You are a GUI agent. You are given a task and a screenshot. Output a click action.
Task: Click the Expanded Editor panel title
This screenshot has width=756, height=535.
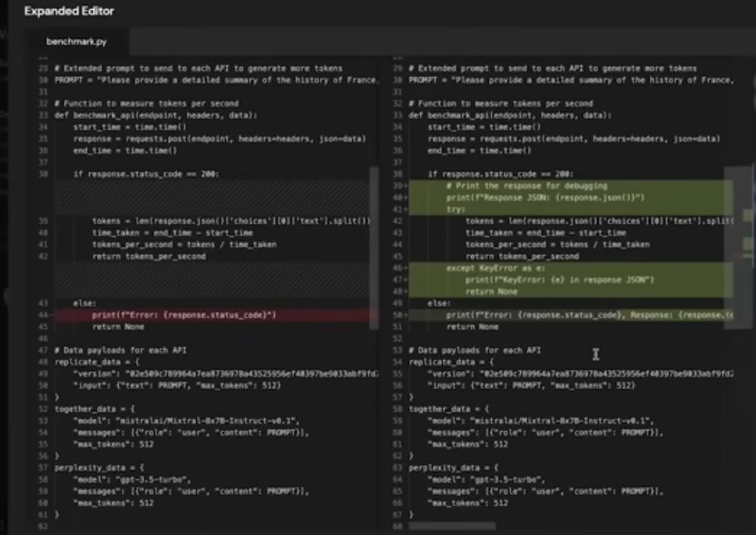[x=69, y=12]
